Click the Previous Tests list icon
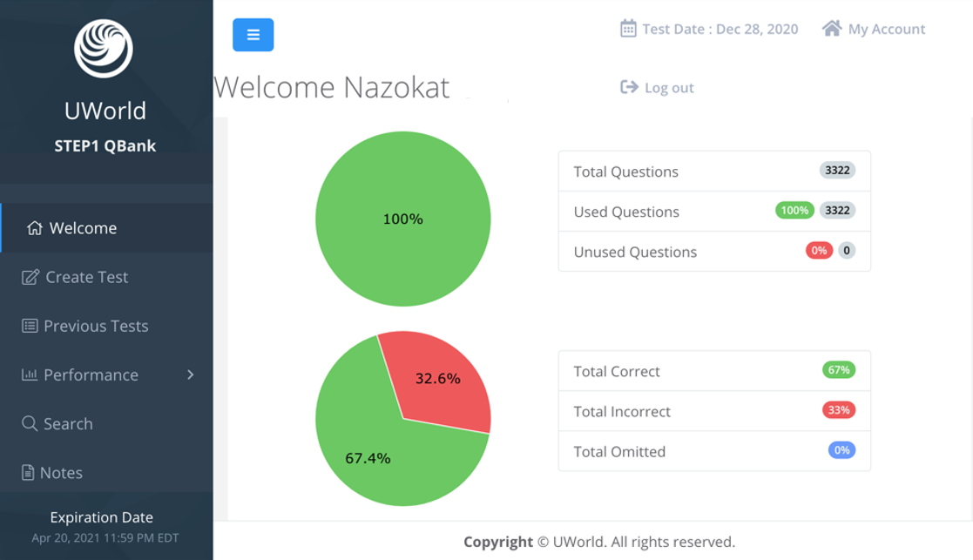The image size is (973, 560). 30,326
